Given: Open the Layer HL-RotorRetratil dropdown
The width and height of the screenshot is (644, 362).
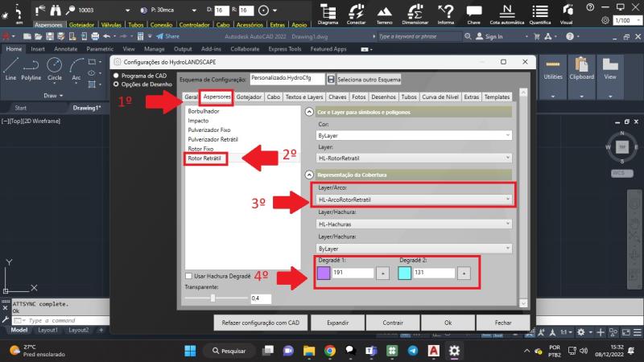Looking at the screenshot, I should click(x=414, y=158).
